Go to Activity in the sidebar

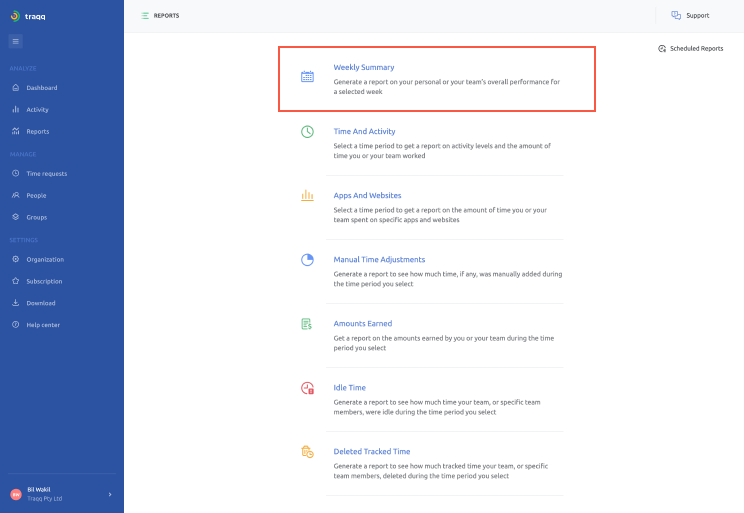tap(37, 110)
